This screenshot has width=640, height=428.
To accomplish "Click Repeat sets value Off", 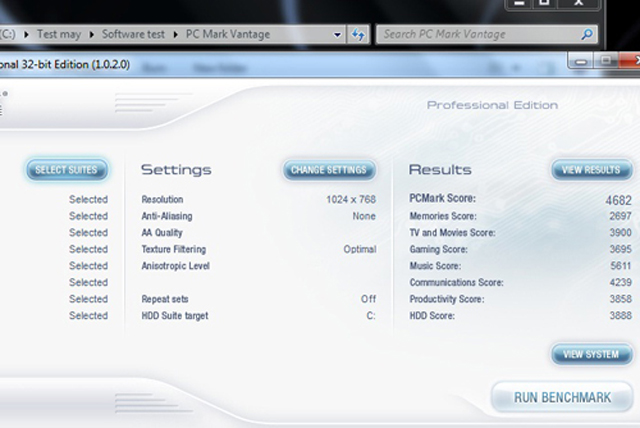I will click(368, 299).
